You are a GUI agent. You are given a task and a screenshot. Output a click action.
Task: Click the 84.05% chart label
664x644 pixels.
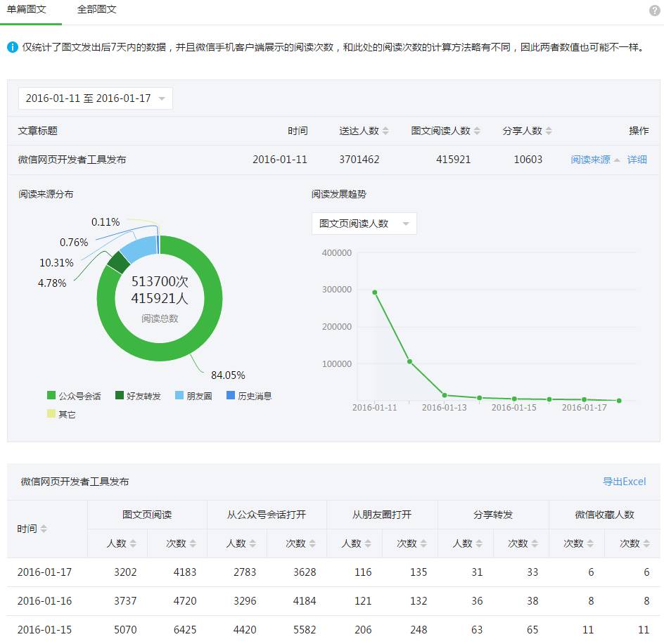click(228, 375)
